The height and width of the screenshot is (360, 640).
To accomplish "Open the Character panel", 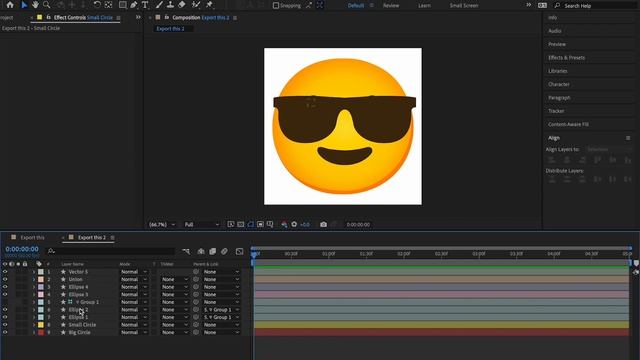I will coord(559,84).
